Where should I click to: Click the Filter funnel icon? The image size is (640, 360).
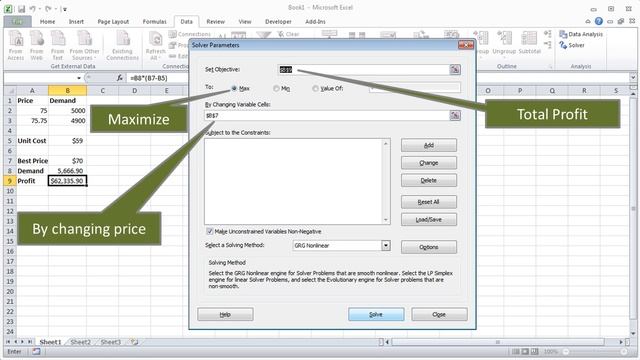[264, 35]
